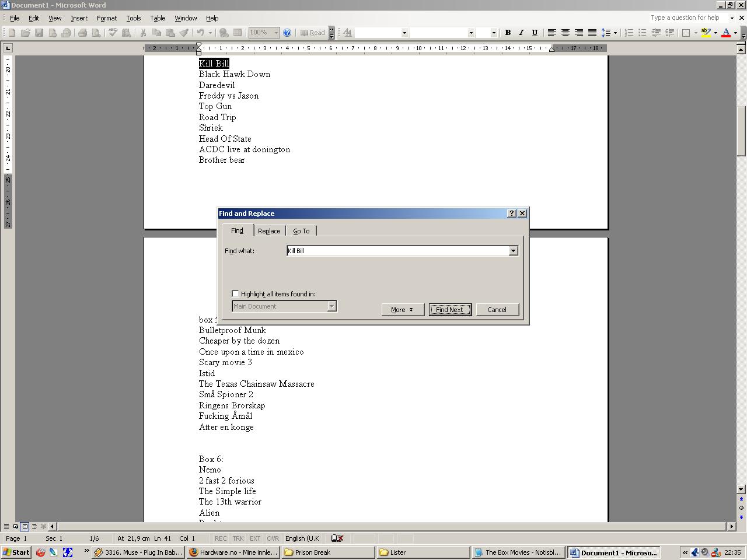Click the vertical scrollbar thumb
Screen dimensions: 747x560
click(x=741, y=131)
